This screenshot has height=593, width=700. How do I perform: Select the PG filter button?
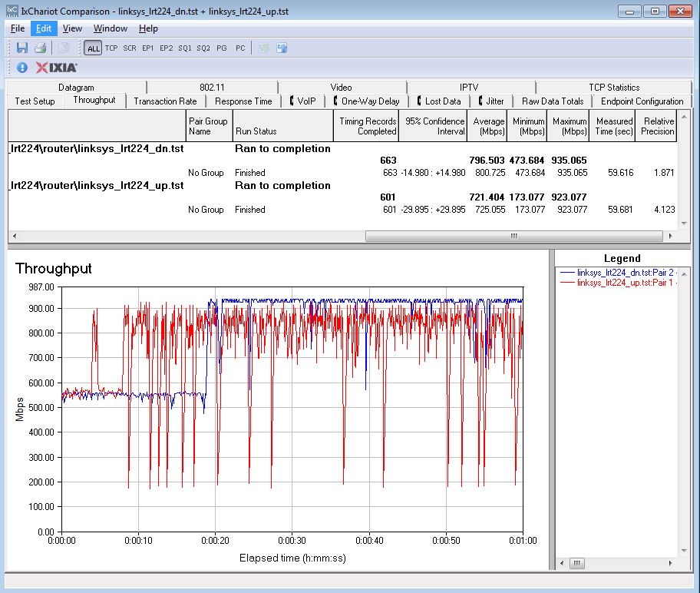click(x=221, y=48)
